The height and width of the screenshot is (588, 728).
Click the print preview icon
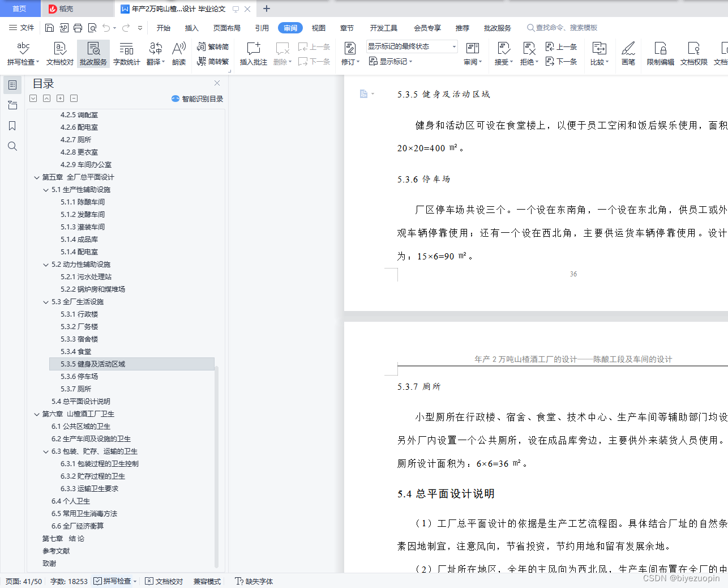92,28
